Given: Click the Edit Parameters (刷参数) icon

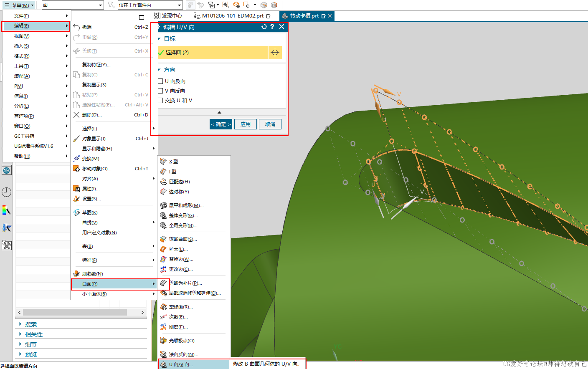Looking at the screenshot, I should pos(76,274).
